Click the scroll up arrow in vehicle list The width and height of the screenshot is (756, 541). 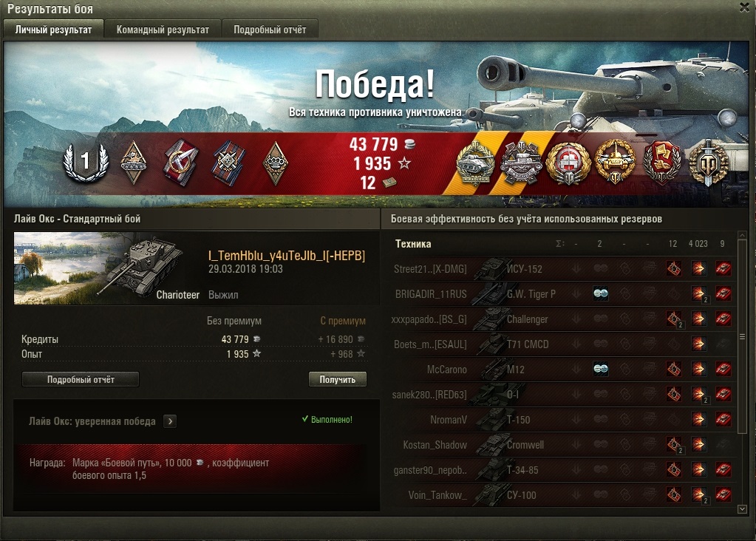pyautogui.click(x=743, y=235)
